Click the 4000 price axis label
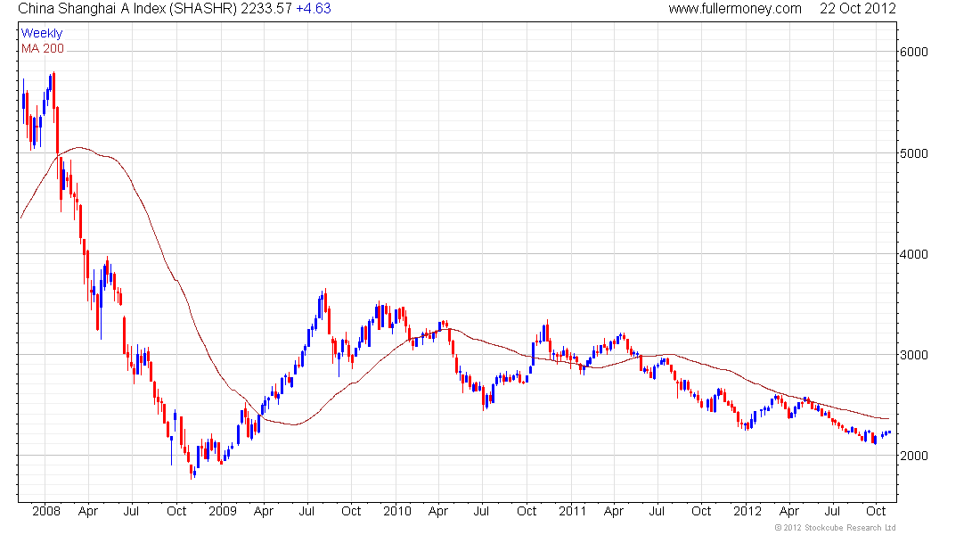 [x=914, y=254]
